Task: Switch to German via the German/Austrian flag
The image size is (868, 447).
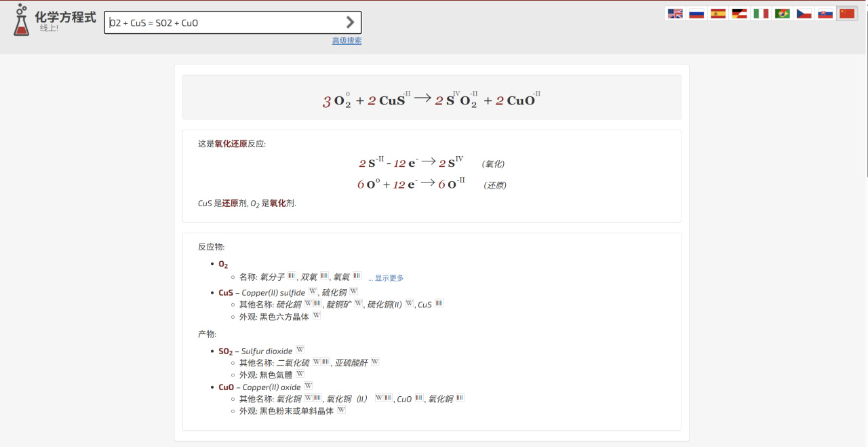Action: pos(739,14)
